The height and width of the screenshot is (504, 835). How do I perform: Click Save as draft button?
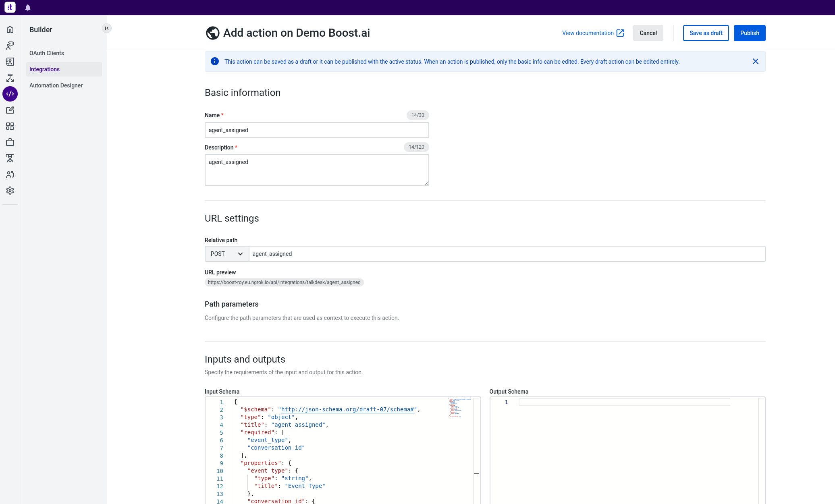706,33
